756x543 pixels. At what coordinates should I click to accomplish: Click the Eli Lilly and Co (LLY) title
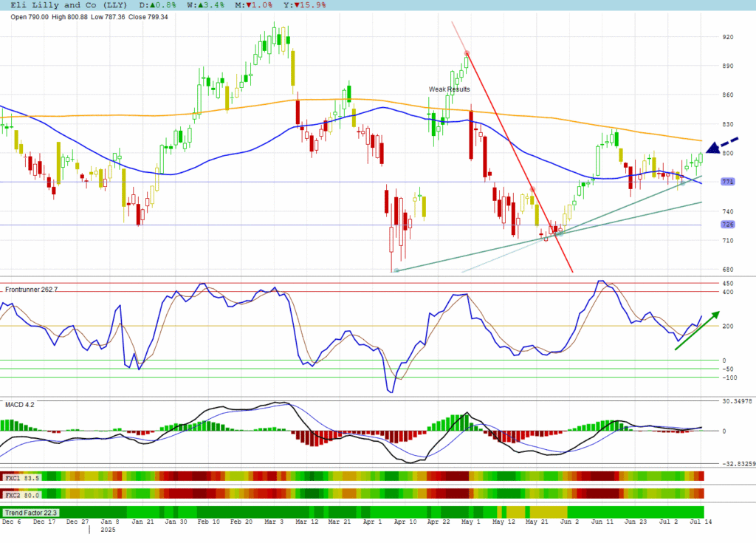(69, 5)
